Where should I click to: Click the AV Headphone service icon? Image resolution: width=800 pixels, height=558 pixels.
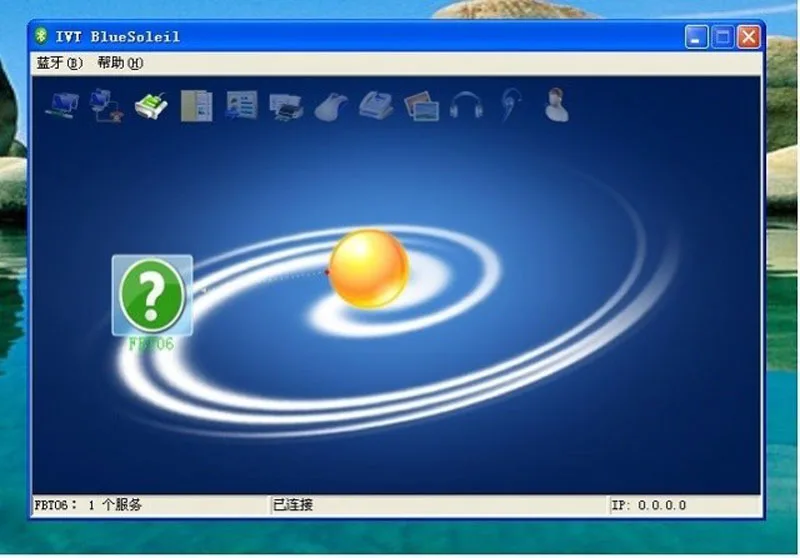[x=466, y=106]
